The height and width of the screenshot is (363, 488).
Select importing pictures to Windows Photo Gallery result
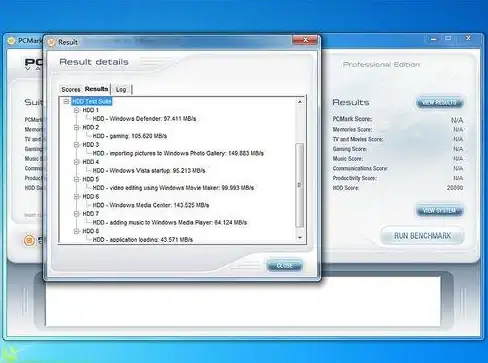178,153
